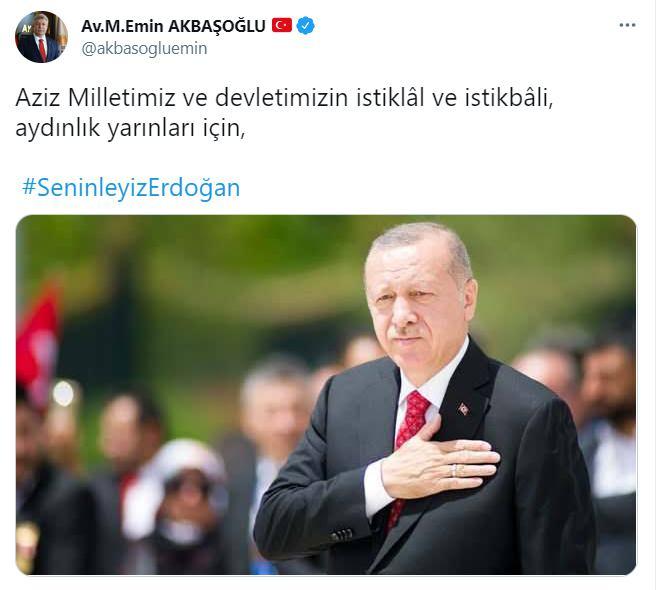
Task: Click the flag lapel pin on the jacket
Action: [463, 408]
